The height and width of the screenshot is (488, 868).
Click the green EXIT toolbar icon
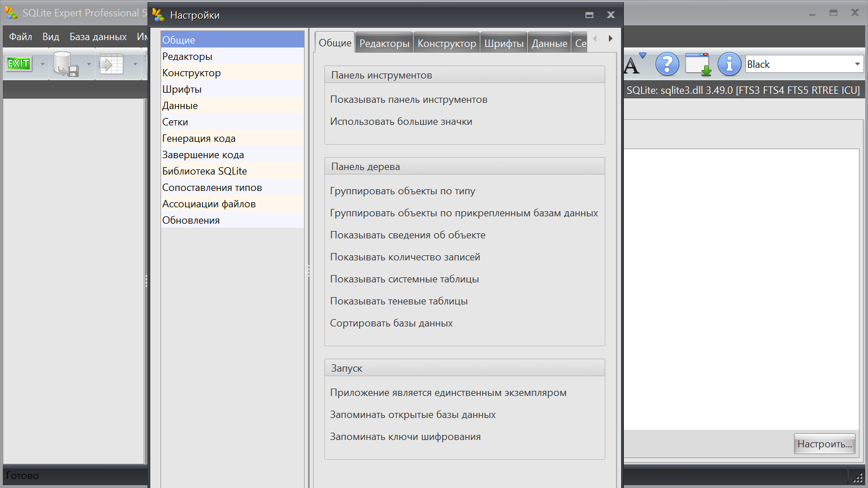coord(19,64)
